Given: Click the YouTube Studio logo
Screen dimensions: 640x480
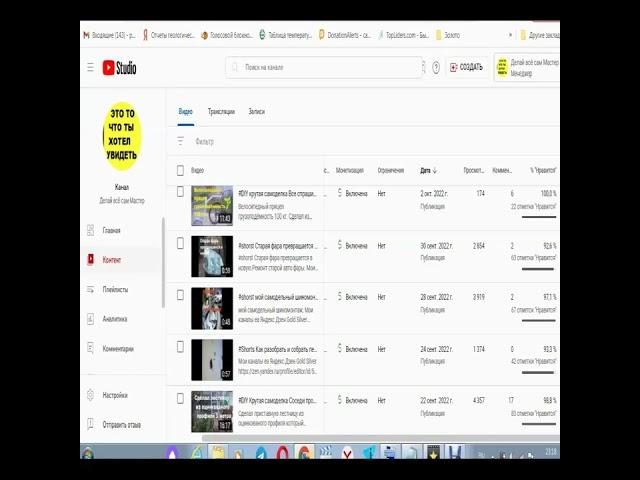Looking at the screenshot, I should pyautogui.click(x=119, y=68).
